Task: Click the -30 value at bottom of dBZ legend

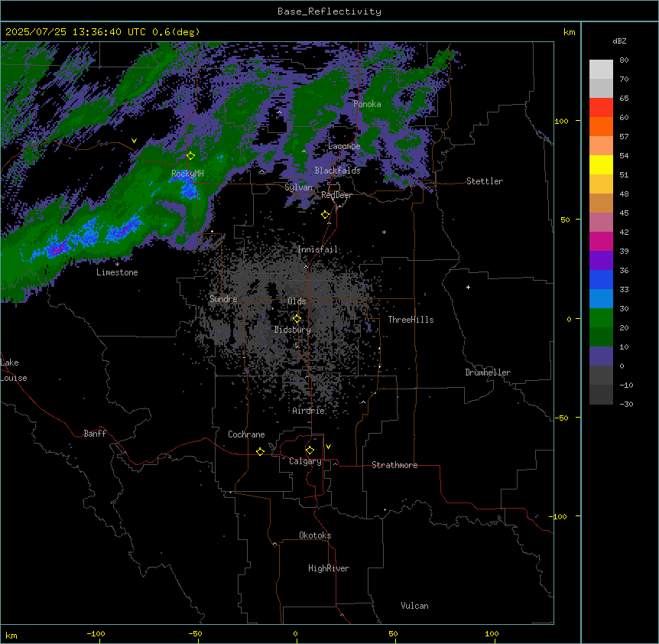Action: pyautogui.click(x=626, y=404)
